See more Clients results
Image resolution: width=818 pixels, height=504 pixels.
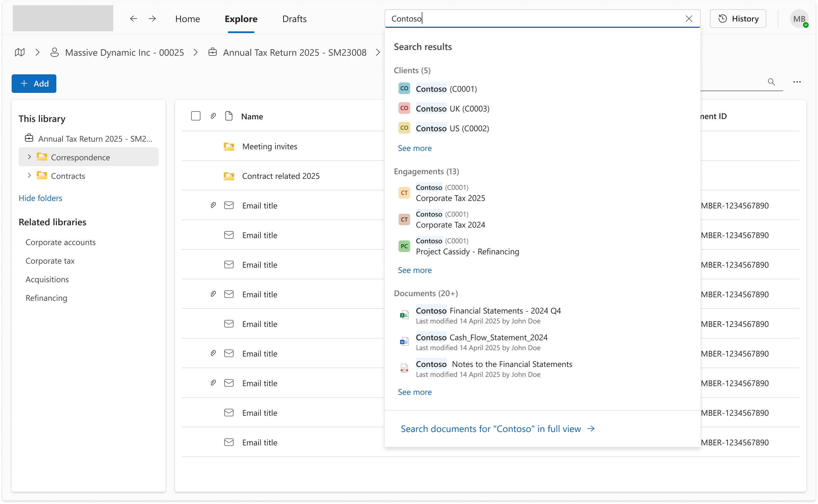pos(415,148)
